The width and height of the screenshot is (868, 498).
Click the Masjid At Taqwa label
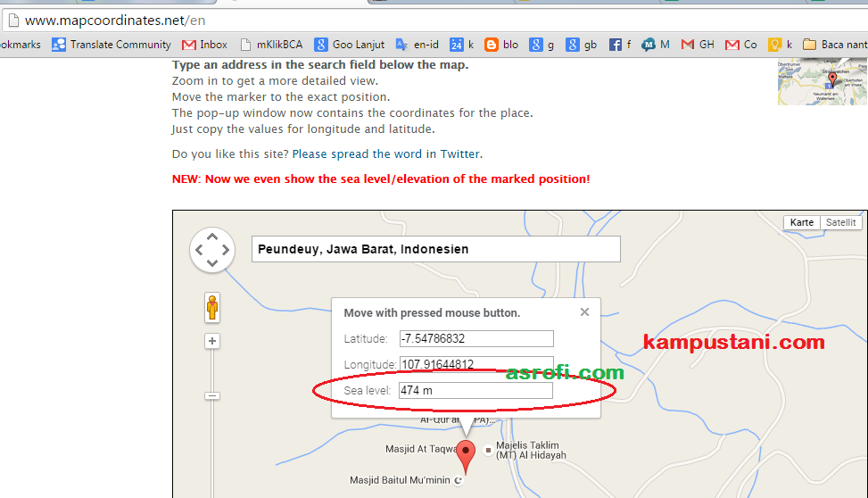pos(421,449)
